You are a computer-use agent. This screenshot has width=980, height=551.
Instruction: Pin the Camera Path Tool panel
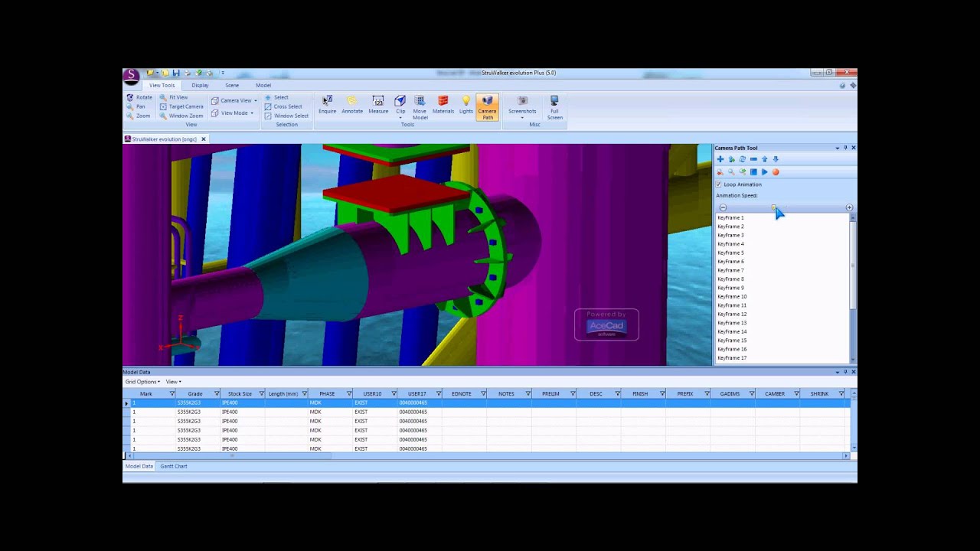(845, 148)
